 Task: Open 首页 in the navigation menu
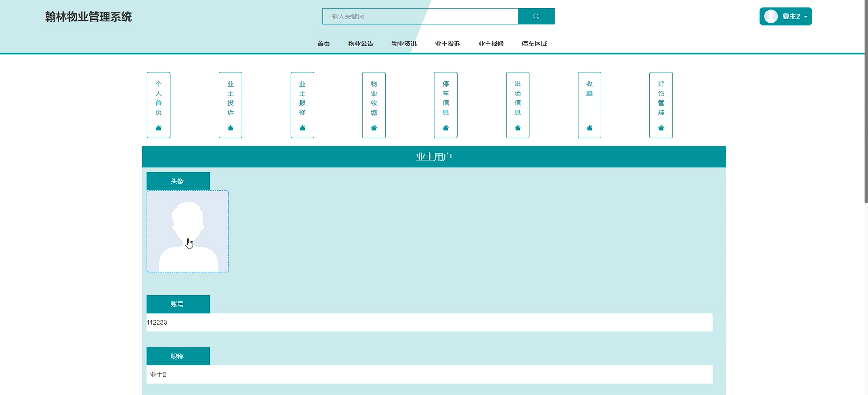[324, 43]
